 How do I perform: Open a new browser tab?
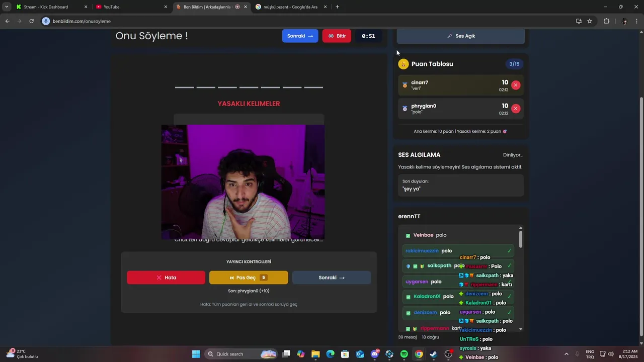point(337,7)
